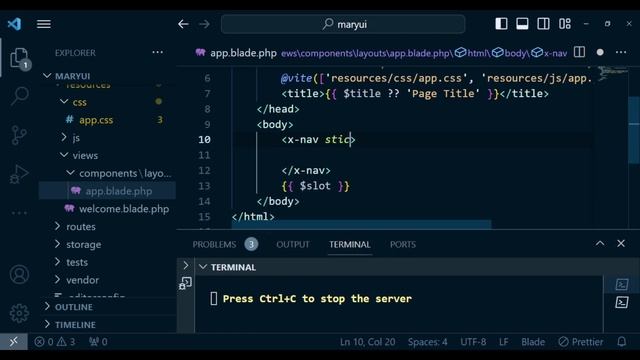Go back with the left arrow

coord(183,24)
